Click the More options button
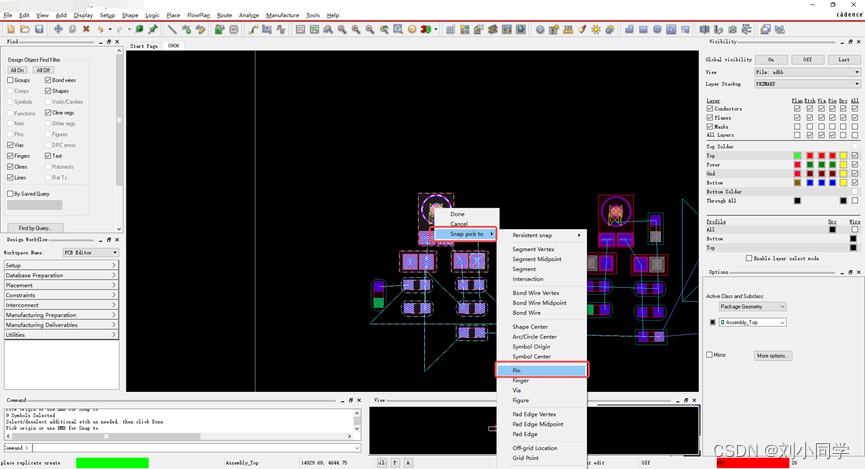Screen dimensions: 865x469 pos(773,355)
